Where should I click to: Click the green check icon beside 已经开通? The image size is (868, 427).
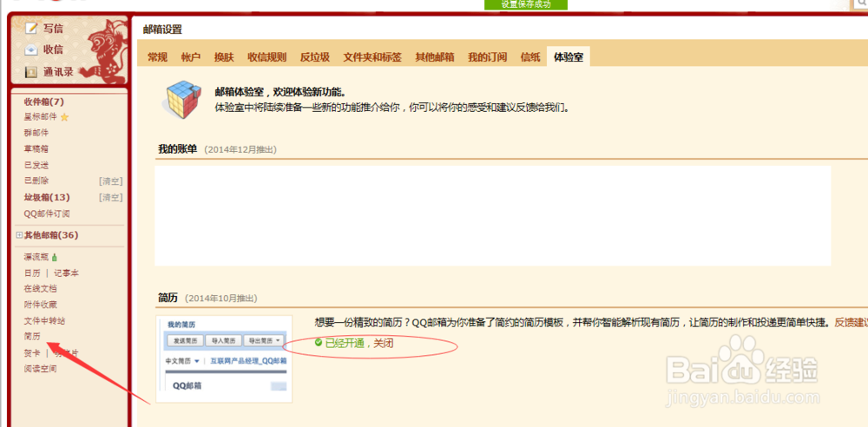point(319,343)
